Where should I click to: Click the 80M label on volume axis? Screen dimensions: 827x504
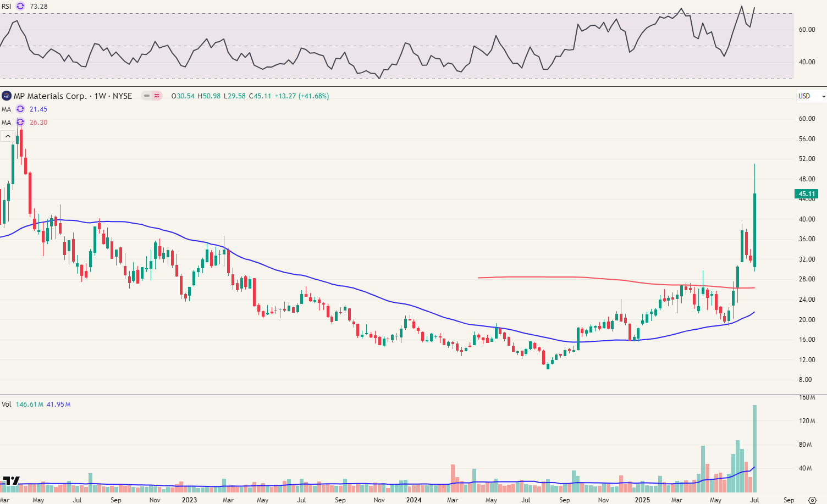click(x=805, y=445)
